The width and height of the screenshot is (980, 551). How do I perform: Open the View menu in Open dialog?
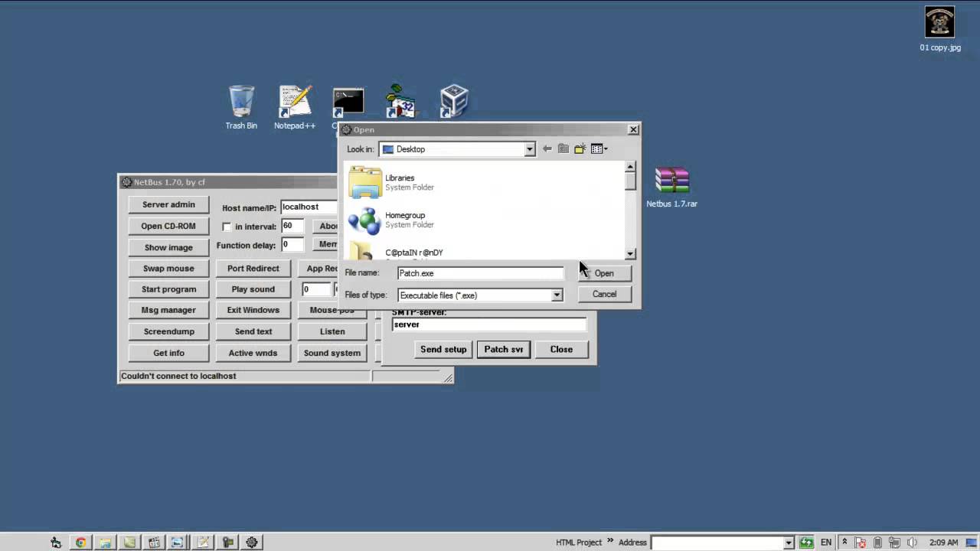tap(599, 149)
